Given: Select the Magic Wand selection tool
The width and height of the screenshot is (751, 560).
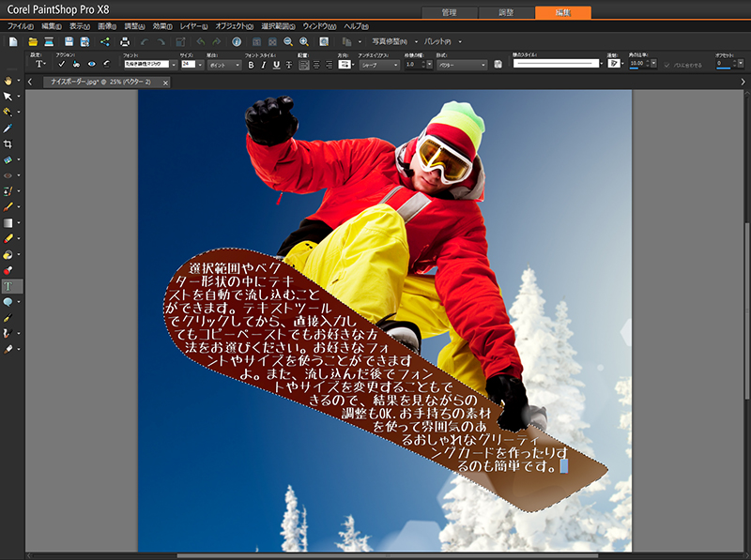Looking at the screenshot, I should [x=8, y=113].
